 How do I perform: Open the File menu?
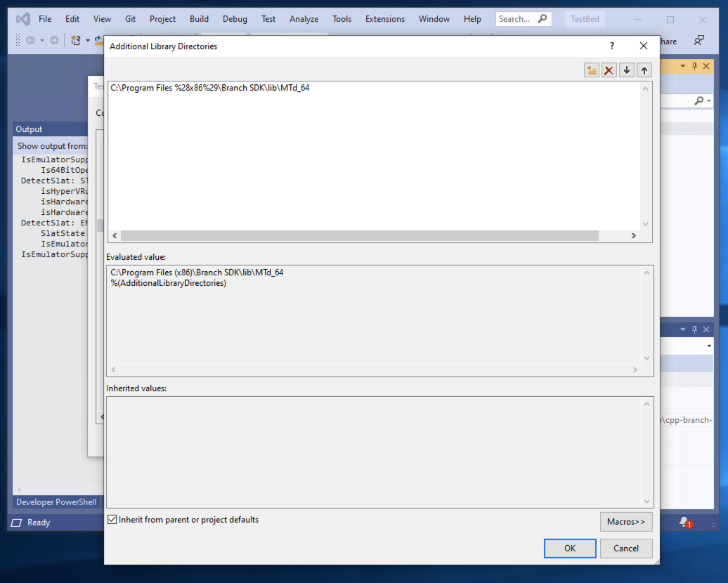point(45,19)
